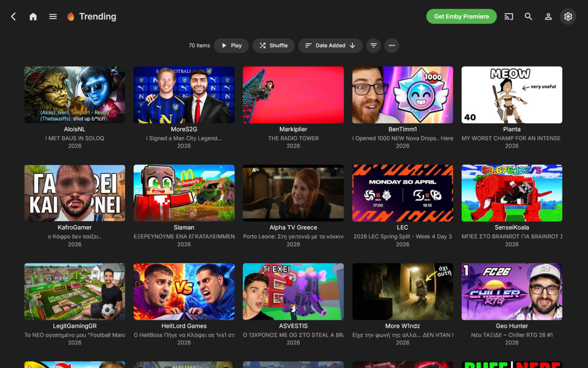
Task: Open Markiplier red radio tower thumbnail
Action: click(x=294, y=95)
